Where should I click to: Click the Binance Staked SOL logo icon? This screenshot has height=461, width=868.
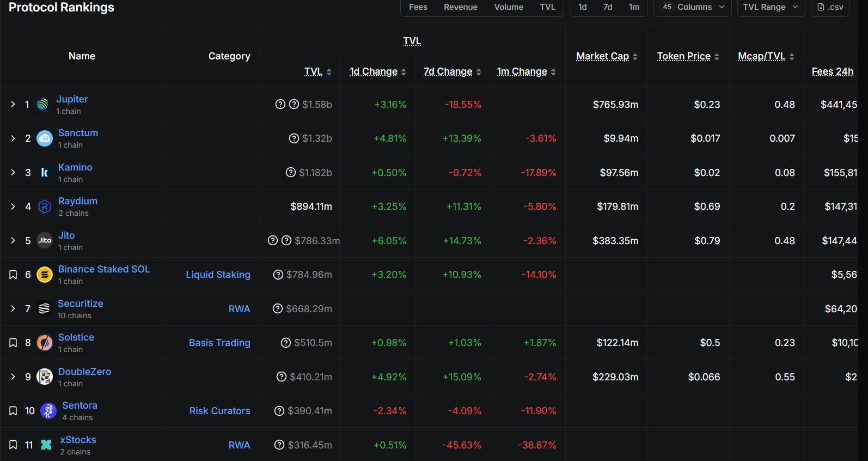pyautogui.click(x=45, y=275)
